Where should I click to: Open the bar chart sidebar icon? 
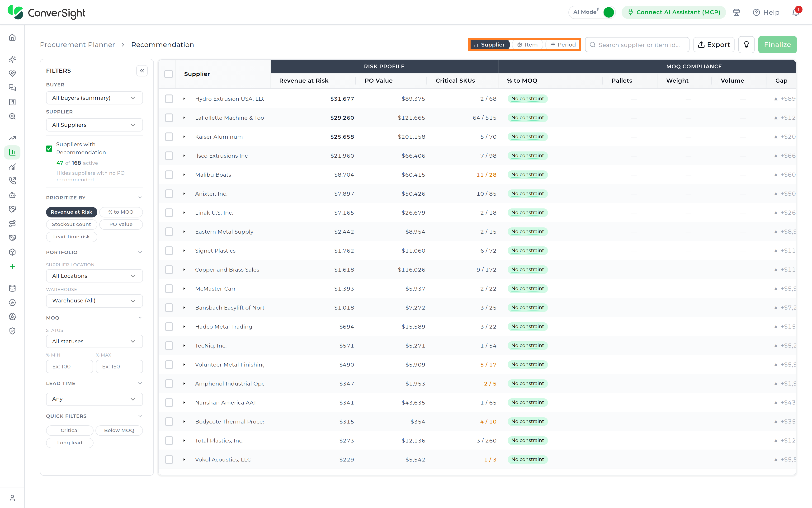click(12, 152)
